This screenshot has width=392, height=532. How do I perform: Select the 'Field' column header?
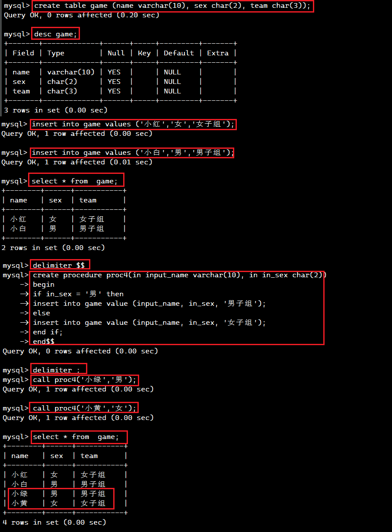(23, 53)
